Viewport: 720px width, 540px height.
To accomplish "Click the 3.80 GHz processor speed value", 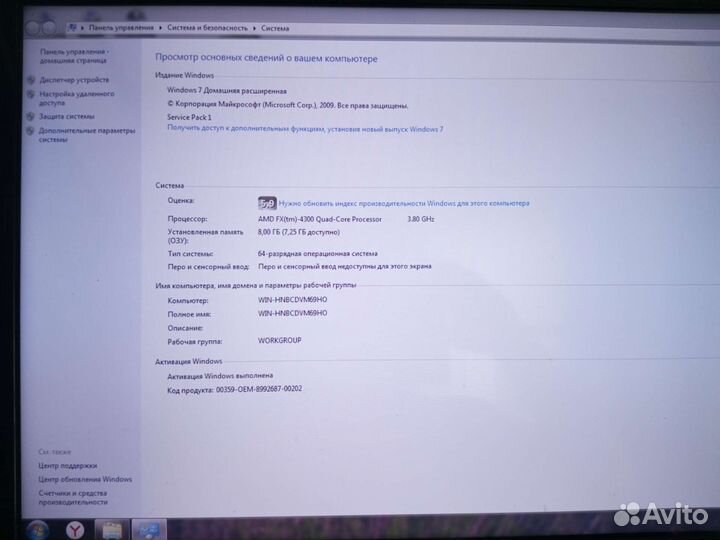I will (x=421, y=219).
